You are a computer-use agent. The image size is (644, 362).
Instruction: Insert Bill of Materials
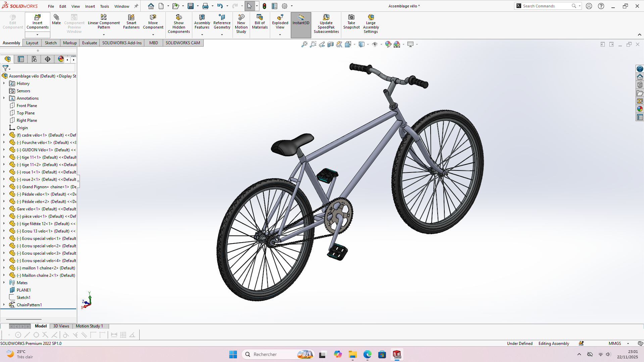point(260,22)
